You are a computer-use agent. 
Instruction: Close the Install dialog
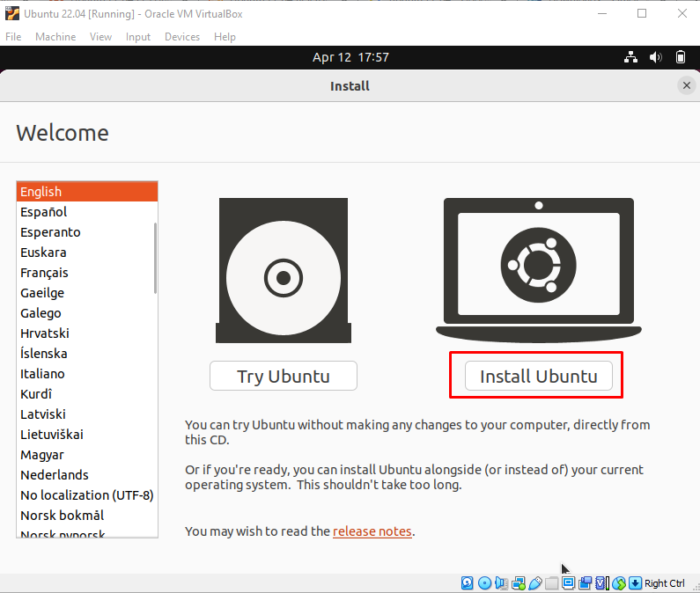(687, 85)
